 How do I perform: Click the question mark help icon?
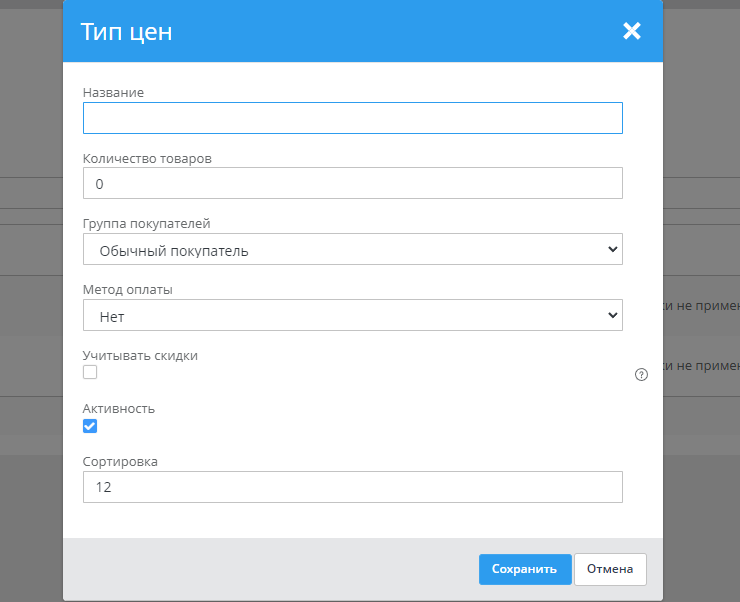[642, 375]
